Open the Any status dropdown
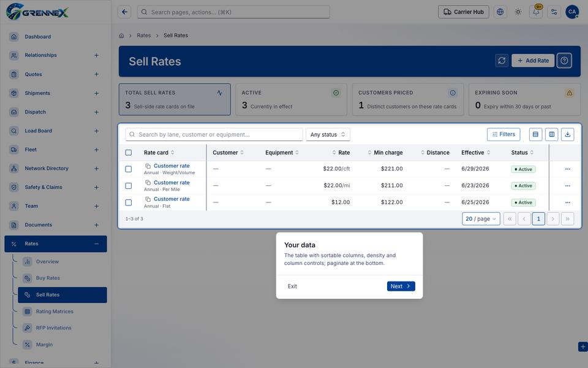 click(x=328, y=134)
